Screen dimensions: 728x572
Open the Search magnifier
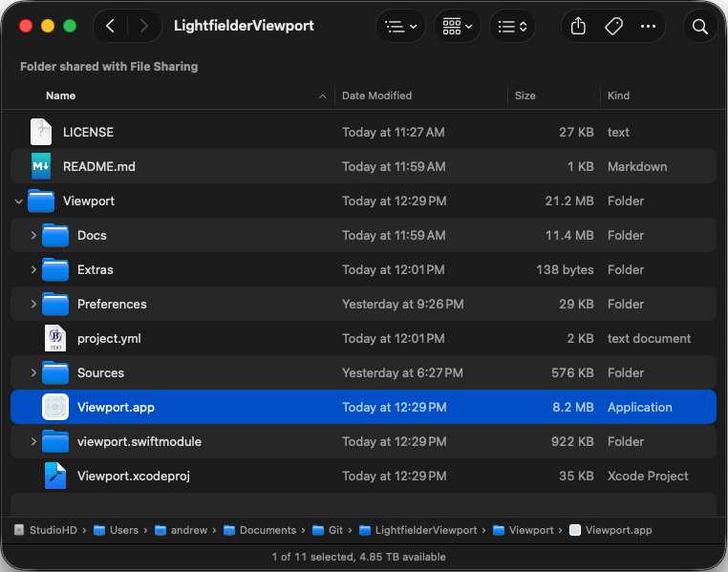click(700, 27)
